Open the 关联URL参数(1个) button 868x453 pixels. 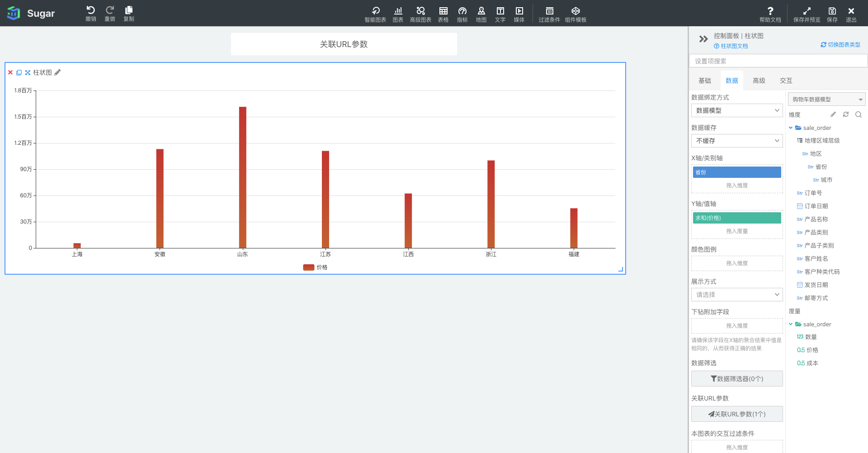(737, 414)
